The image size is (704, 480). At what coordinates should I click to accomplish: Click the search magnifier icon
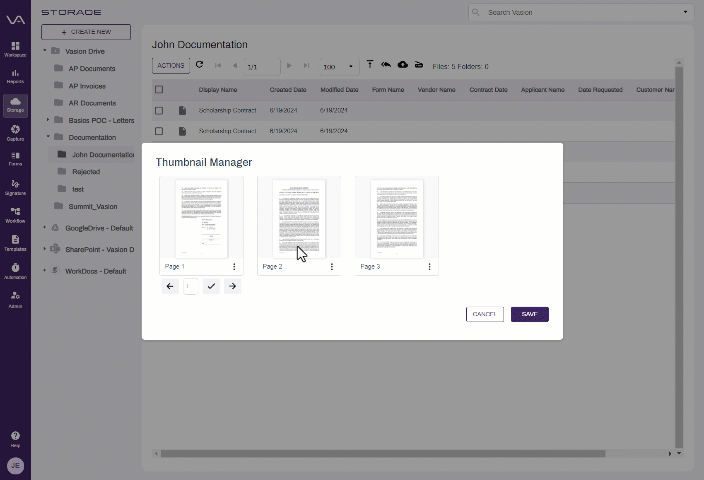tap(475, 12)
